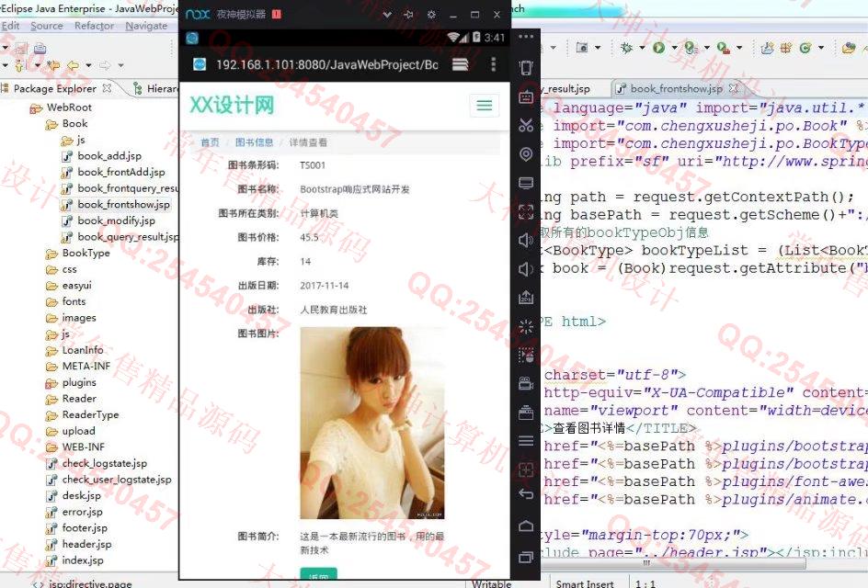
Task: Toggle Nox fullscreen mode icon
Action: 526,211
